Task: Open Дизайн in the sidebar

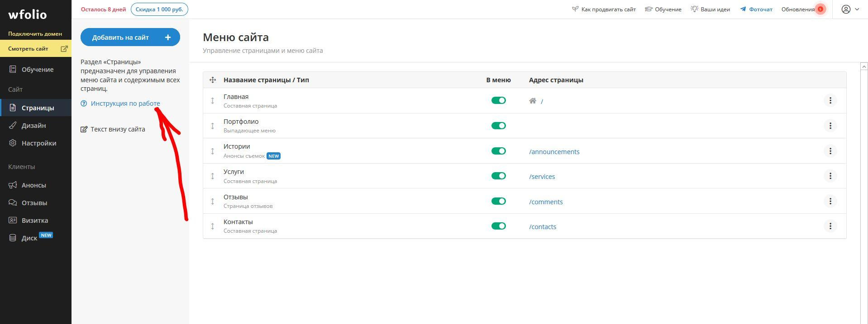Action: click(33, 126)
